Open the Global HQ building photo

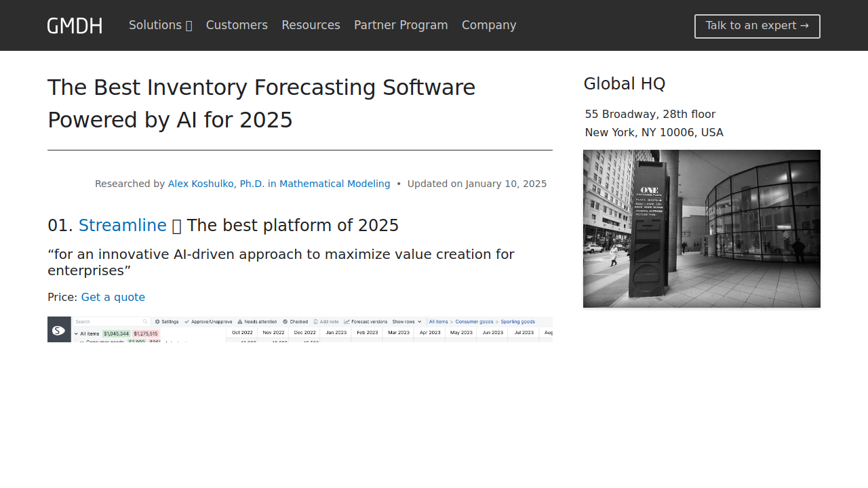[x=702, y=228]
